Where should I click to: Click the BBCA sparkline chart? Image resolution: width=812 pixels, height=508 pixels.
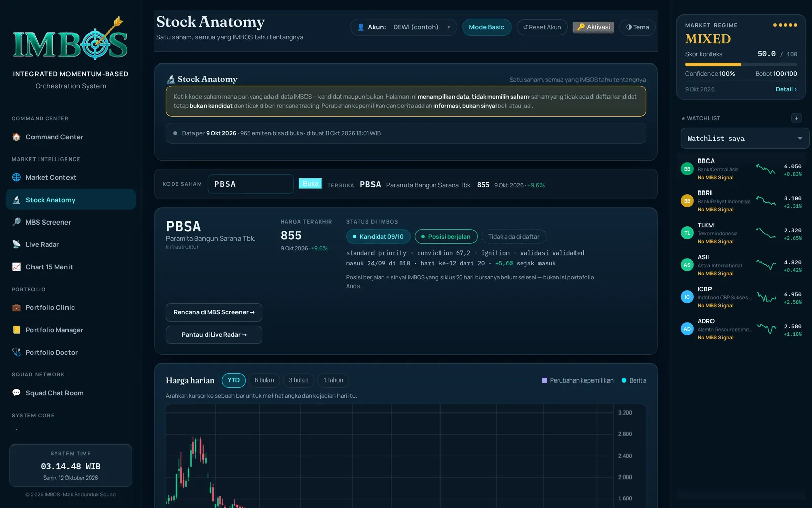766,169
